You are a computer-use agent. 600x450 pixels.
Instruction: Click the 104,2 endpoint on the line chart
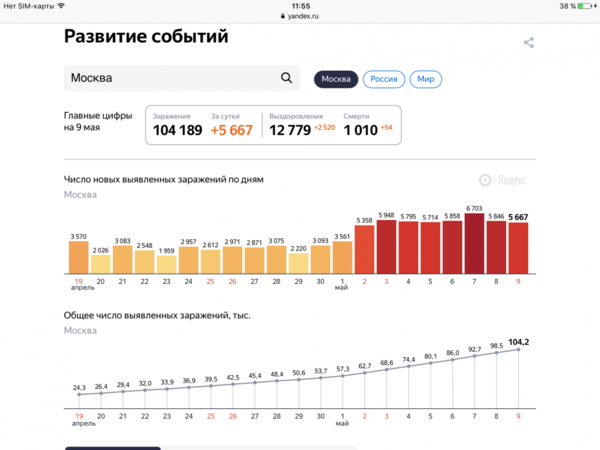pos(518,349)
